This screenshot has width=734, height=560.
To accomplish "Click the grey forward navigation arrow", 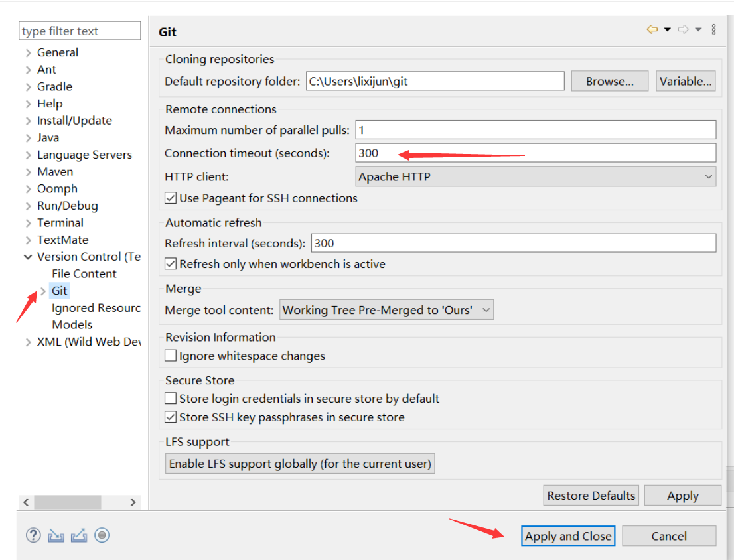I will [x=683, y=29].
